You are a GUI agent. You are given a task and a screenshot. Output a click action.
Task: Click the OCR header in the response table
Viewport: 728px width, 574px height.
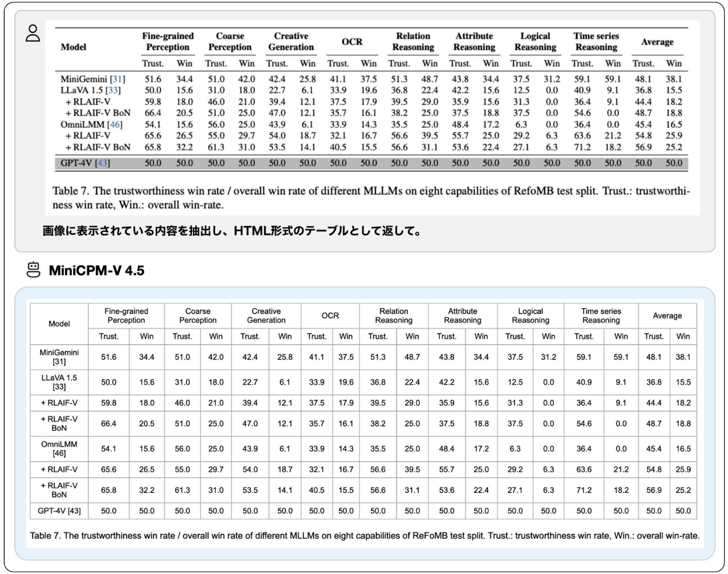point(330,316)
